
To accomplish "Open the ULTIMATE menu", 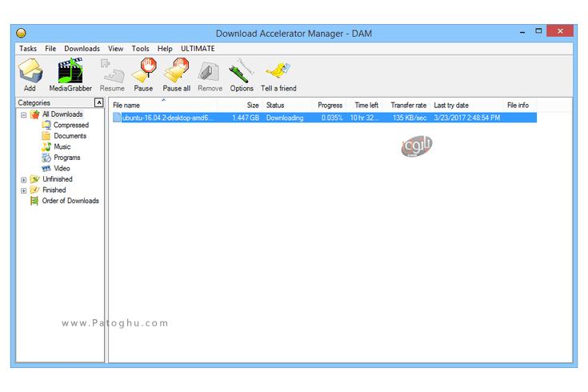I will pos(198,49).
